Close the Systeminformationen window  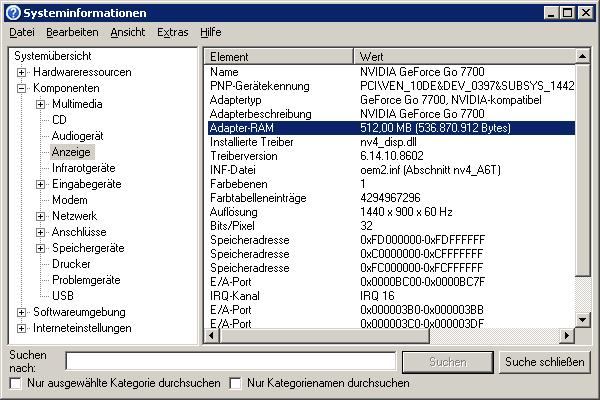point(585,13)
